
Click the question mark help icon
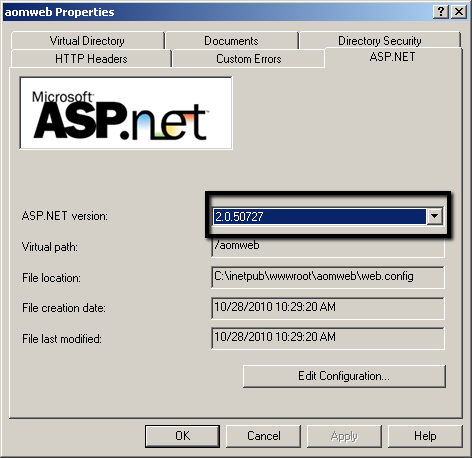tap(441, 12)
